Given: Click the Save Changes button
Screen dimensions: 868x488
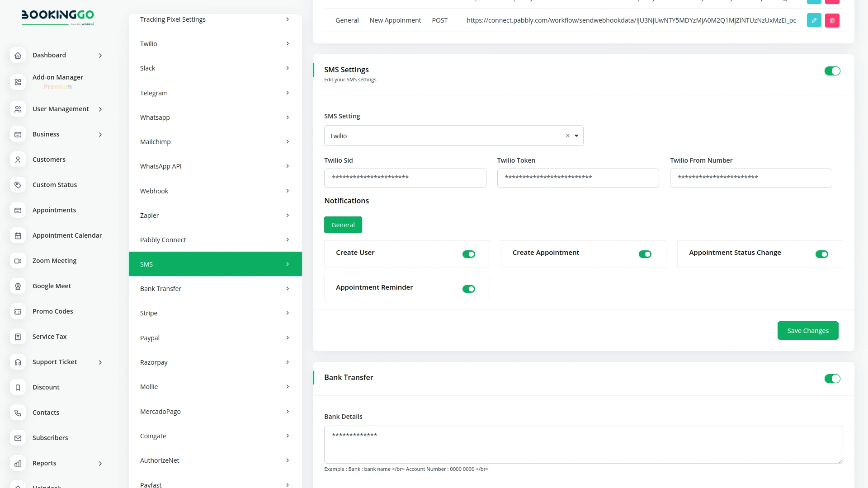Looking at the screenshot, I should (808, 330).
